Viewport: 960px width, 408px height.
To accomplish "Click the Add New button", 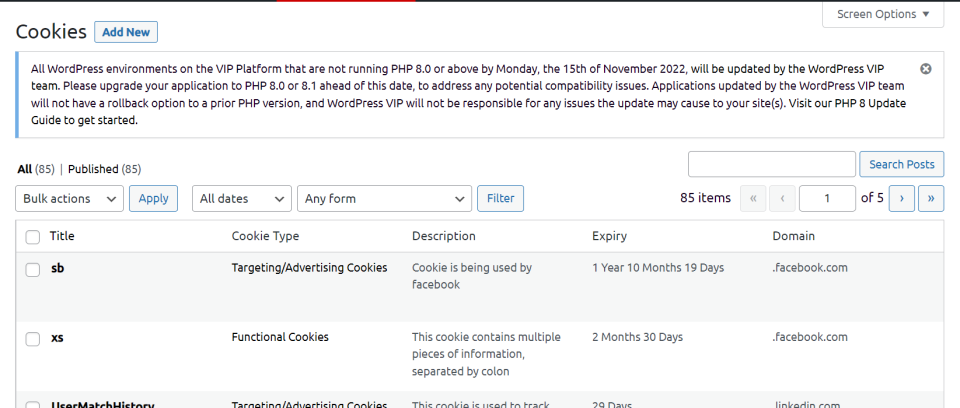I will [x=126, y=32].
